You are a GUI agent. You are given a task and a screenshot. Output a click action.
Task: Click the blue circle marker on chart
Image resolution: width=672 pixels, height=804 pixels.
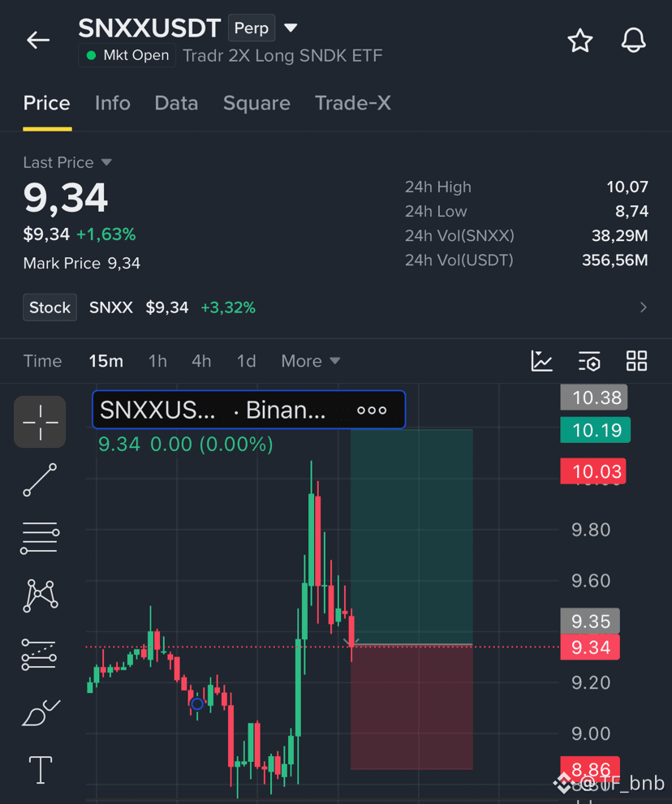(197, 704)
